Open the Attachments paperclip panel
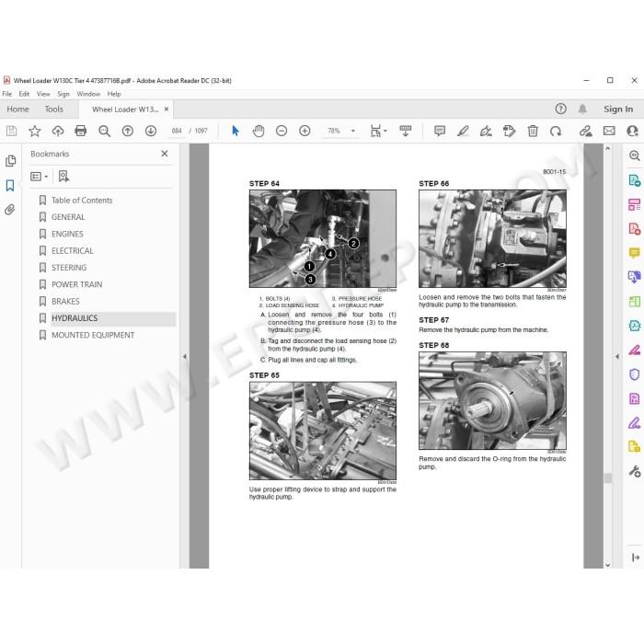The width and height of the screenshot is (644, 644). (x=10, y=210)
